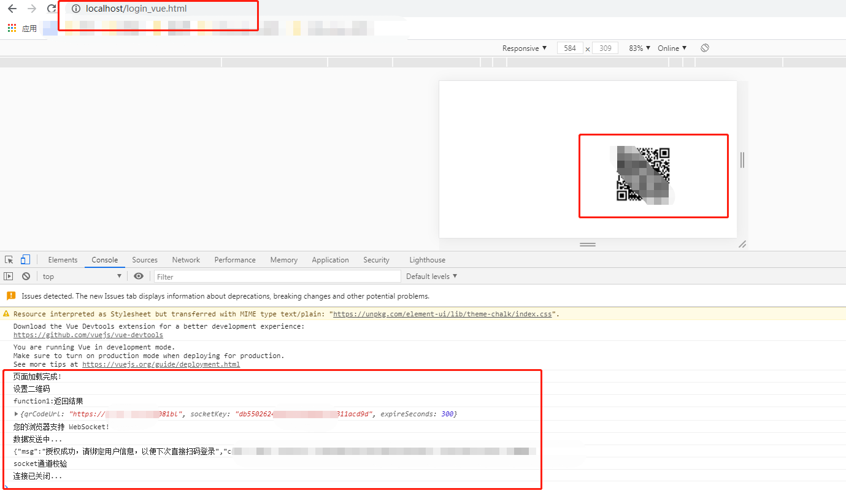
Task: Open the Performance tab
Action: 235,260
